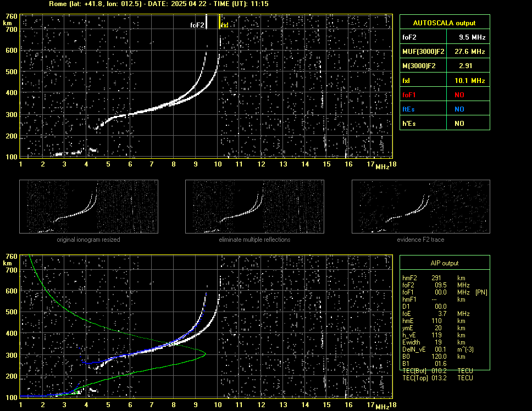Click the '27.6 MHz' value cell

pos(468,52)
